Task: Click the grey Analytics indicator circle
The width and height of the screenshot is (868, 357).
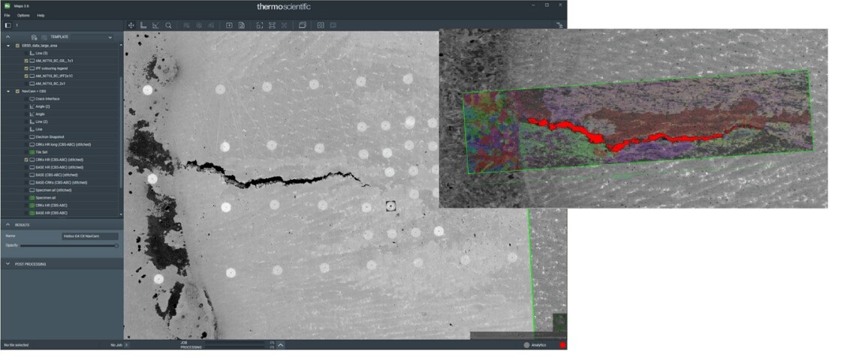Action: (x=526, y=346)
